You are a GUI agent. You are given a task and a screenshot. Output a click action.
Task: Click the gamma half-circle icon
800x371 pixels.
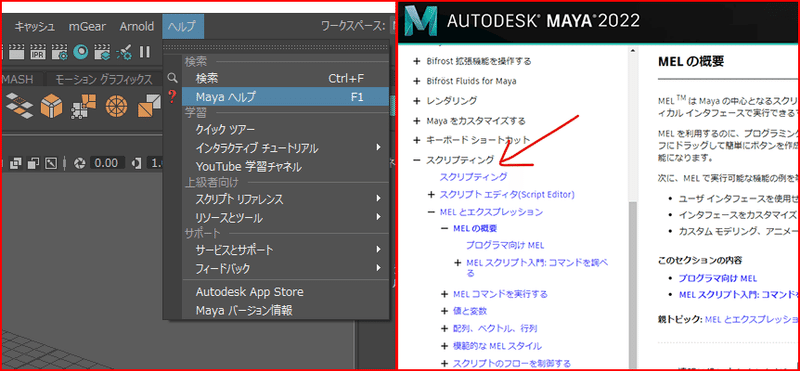point(137,163)
